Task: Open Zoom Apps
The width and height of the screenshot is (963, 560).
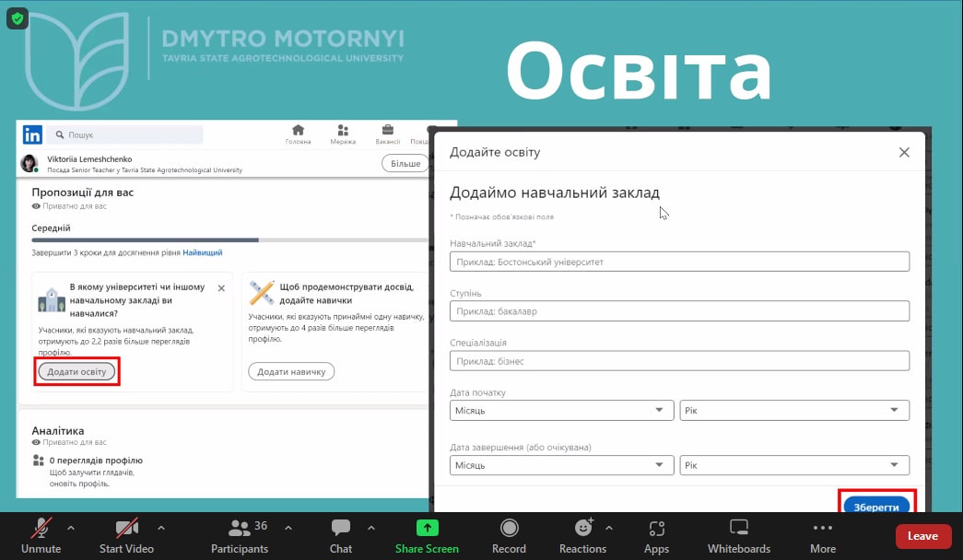Action: pyautogui.click(x=656, y=536)
